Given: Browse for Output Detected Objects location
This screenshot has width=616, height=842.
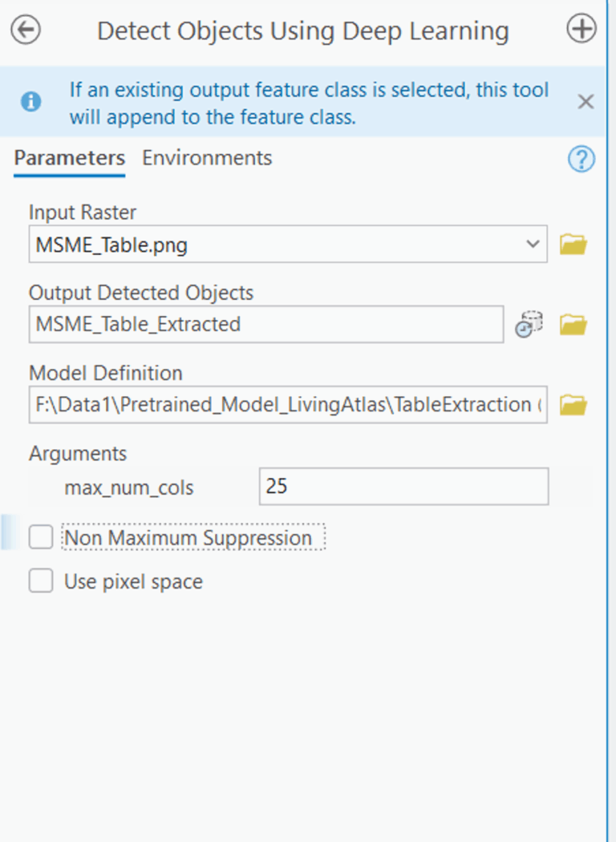Looking at the screenshot, I should pos(574,325).
